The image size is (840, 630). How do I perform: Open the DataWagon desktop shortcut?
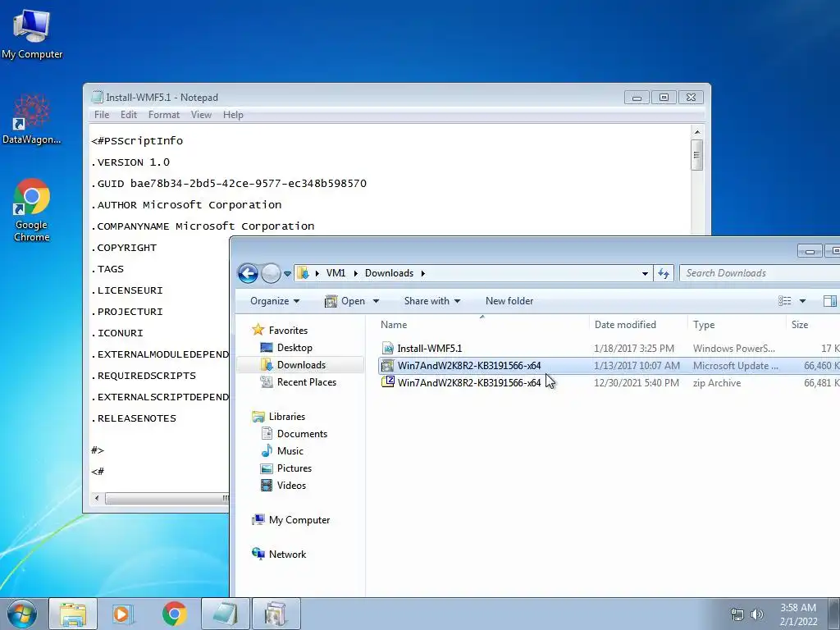pos(32,120)
